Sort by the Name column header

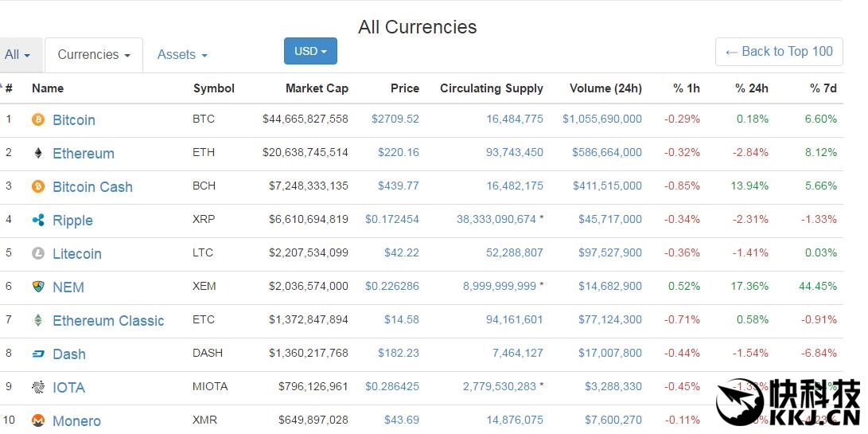click(x=48, y=88)
